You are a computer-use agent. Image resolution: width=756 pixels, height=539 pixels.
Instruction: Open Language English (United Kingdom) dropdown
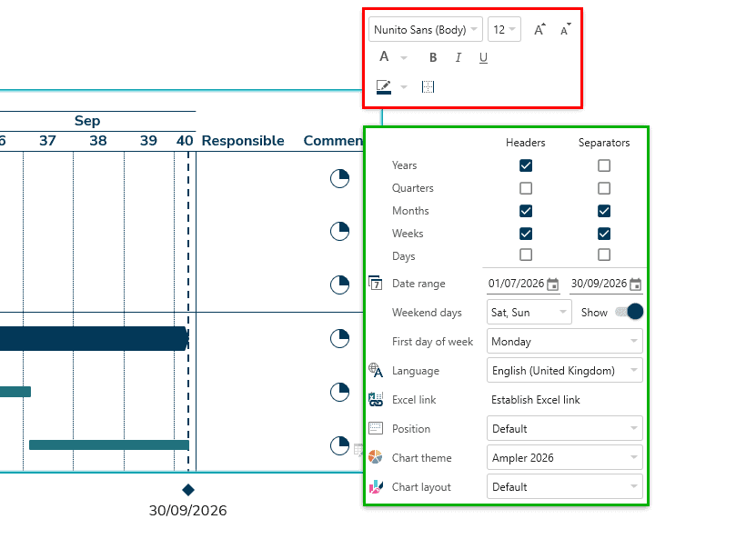[x=565, y=370]
